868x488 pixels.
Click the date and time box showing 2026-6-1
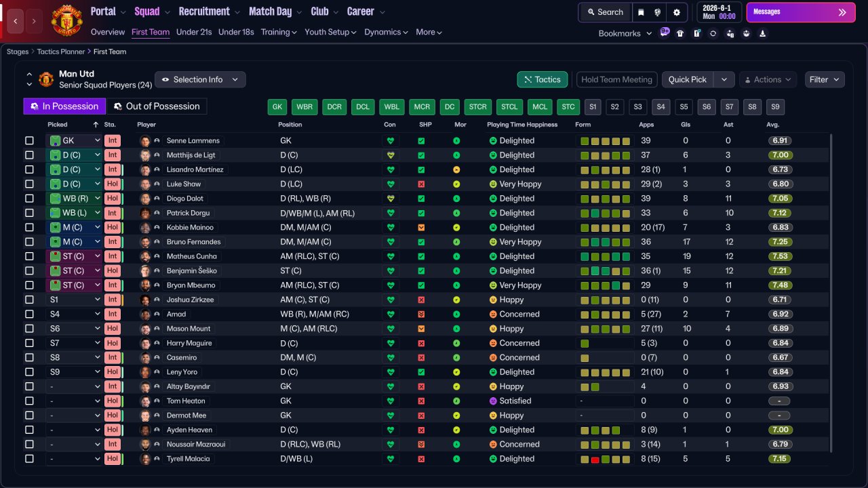(719, 12)
